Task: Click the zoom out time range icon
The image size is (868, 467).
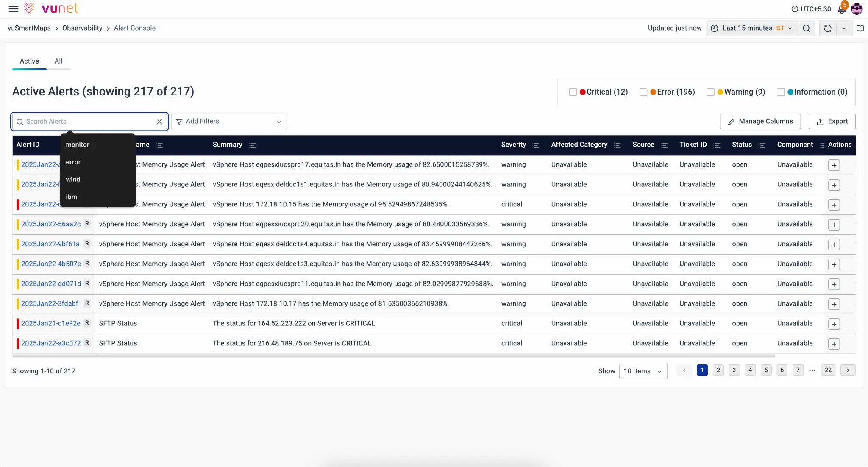Action: (x=806, y=28)
